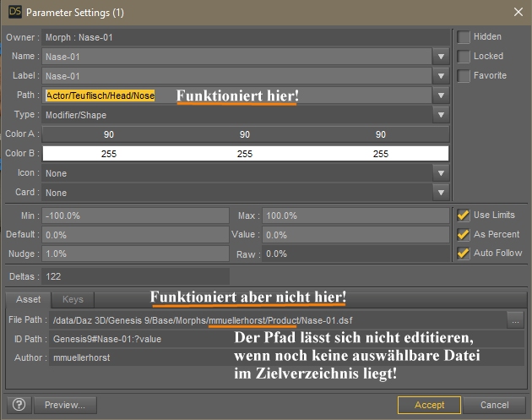This screenshot has height=420, width=532.
Task: Enable the Locked checkbox
Action: [x=464, y=56]
